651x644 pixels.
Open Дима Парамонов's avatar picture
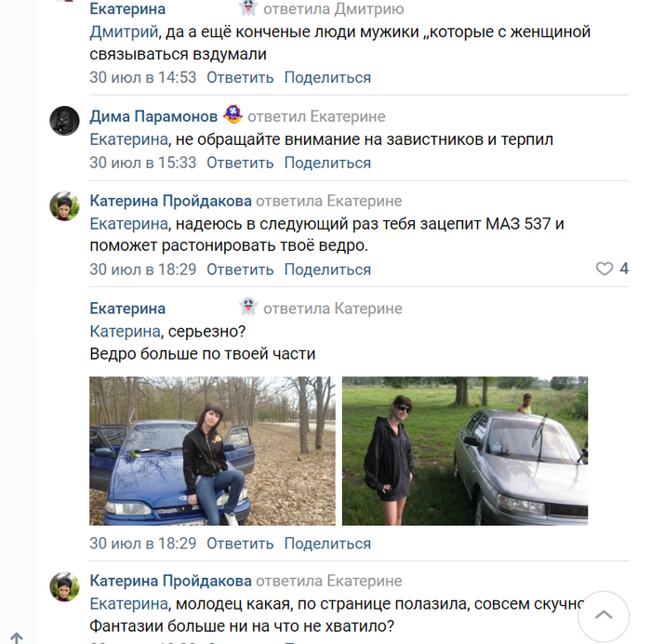(x=64, y=121)
